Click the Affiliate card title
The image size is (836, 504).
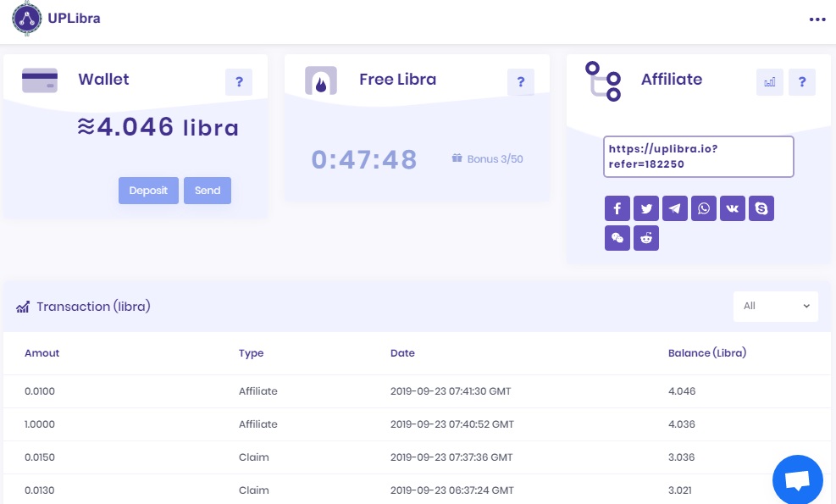[x=672, y=80]
